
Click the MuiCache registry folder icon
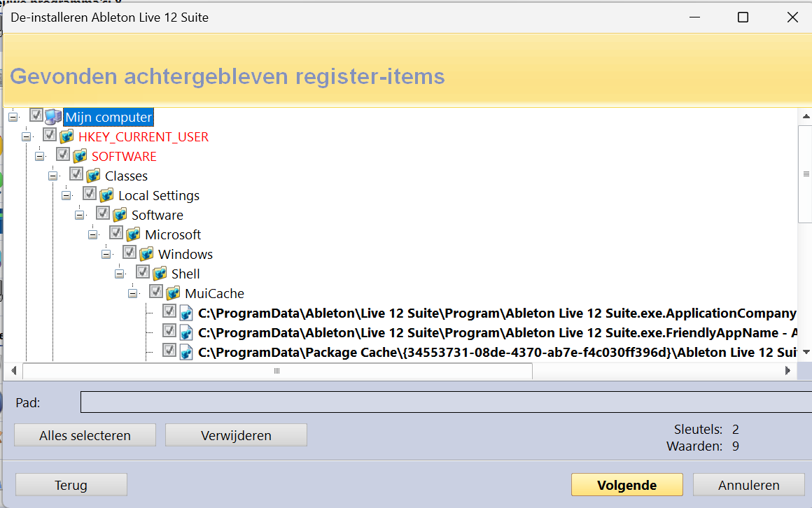pos(173,293)
